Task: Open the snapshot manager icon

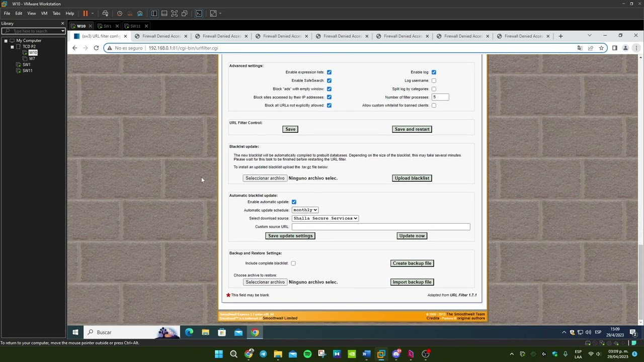Action: [140, 14]
